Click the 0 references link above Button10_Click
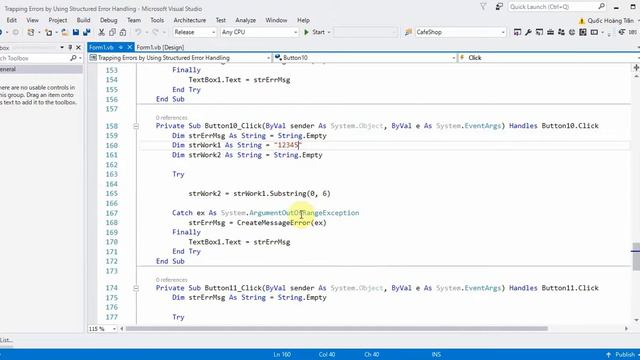Viewport: 640px width, 360px height. pos(171,118)
